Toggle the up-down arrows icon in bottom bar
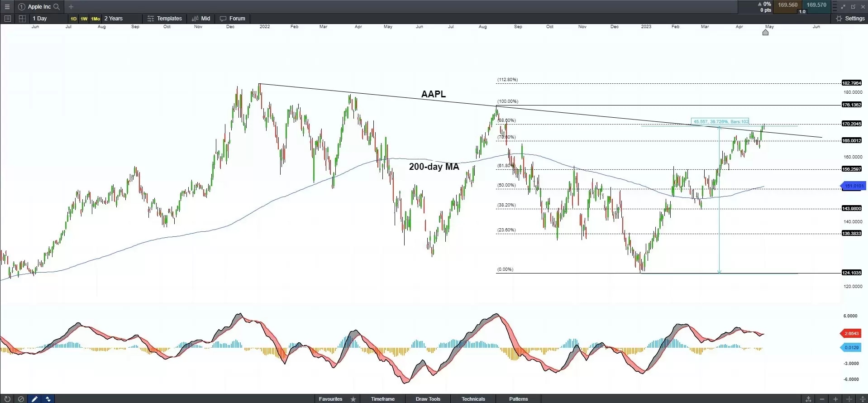The image size is (868, 403). [48, 399]
